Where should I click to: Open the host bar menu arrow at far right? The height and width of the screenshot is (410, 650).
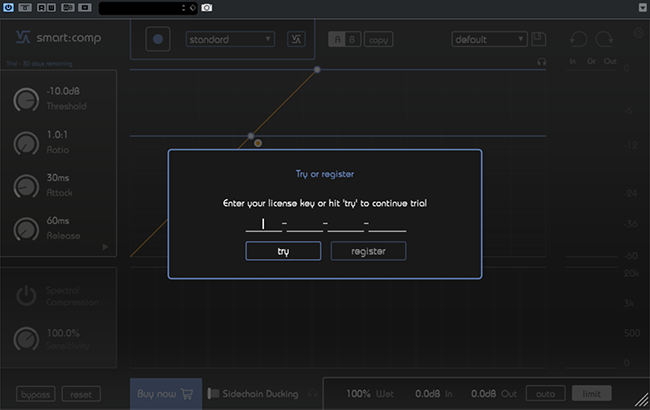click(x=640, y=7)
